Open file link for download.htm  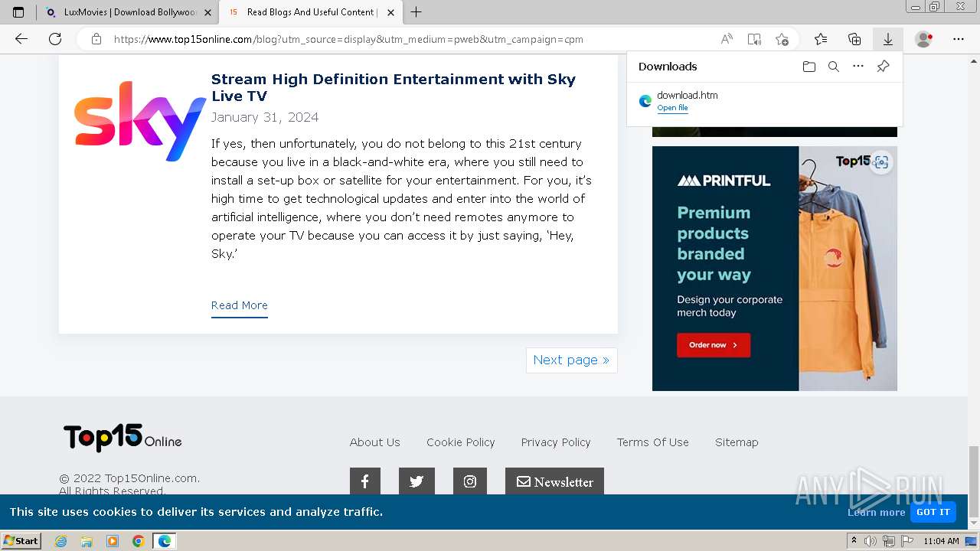tap(672, 108)
